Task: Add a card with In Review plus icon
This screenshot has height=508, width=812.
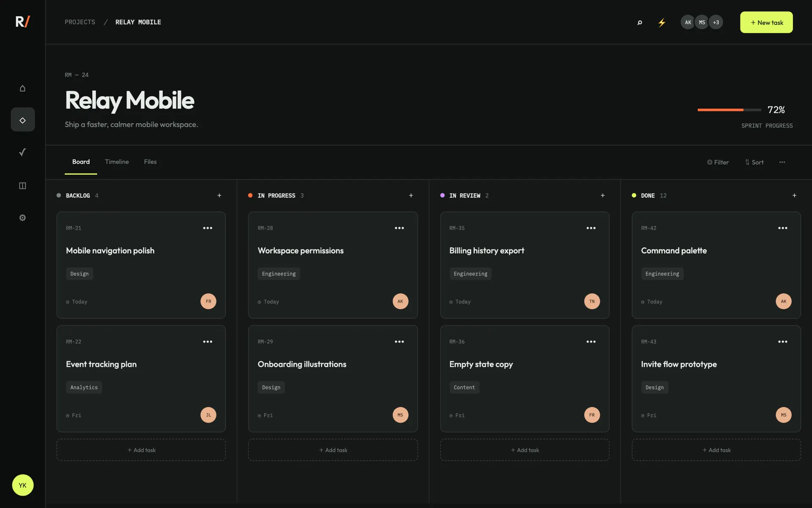Action: click(603, 195)
